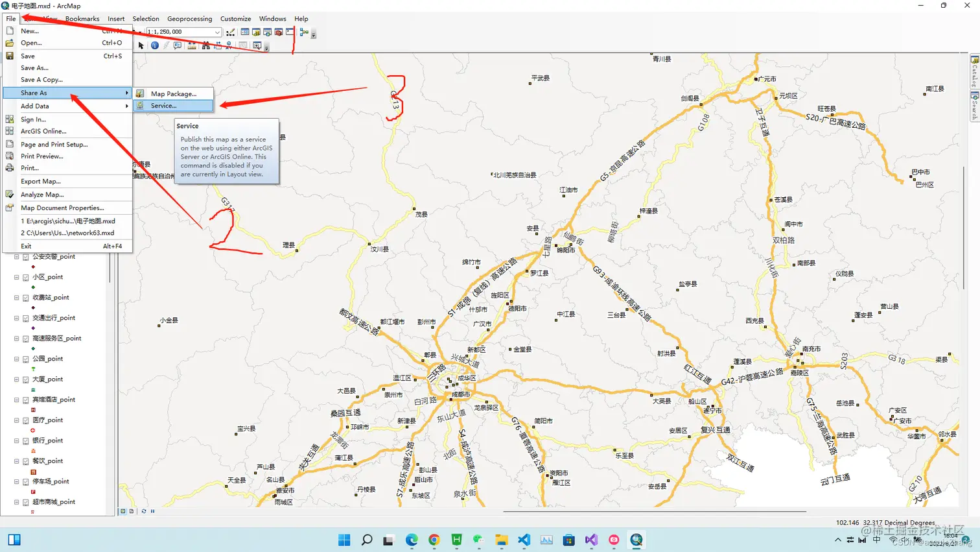The height and width of the screenshot is (552, 980).
Task: Open the Catalog window toolbar icon
Action: pos(256,32)
